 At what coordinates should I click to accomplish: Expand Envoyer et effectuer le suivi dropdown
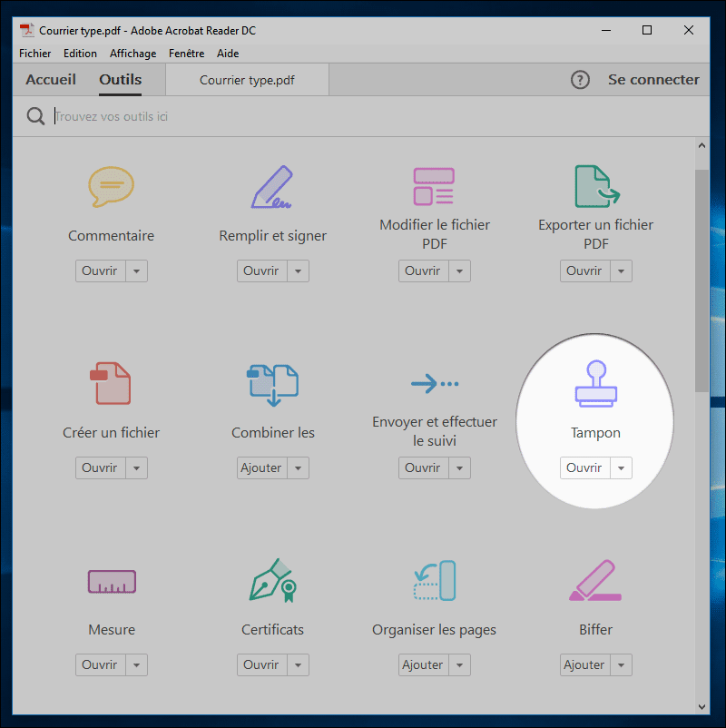[x=459, y=467]
